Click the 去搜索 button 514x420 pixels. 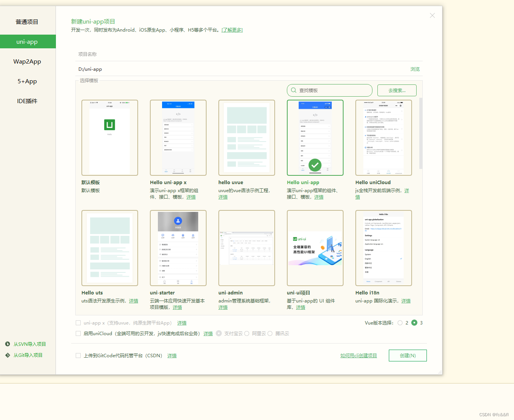pyautogui.click(x=397, y=90)
